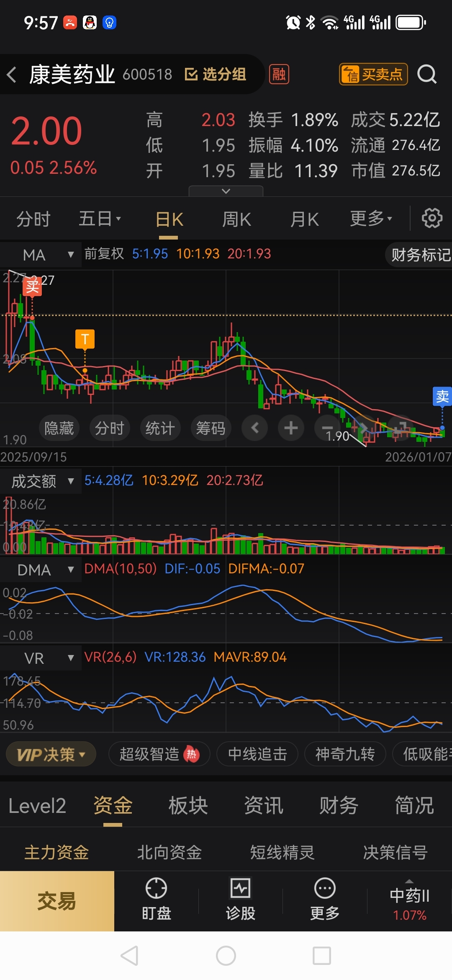Zoom out chart with minus button

327,428
